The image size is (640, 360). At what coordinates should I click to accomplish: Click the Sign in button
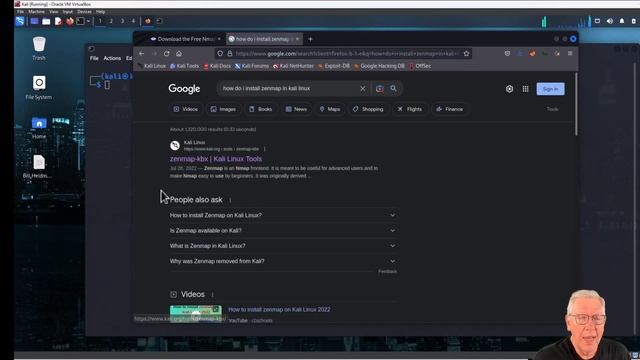550,89
